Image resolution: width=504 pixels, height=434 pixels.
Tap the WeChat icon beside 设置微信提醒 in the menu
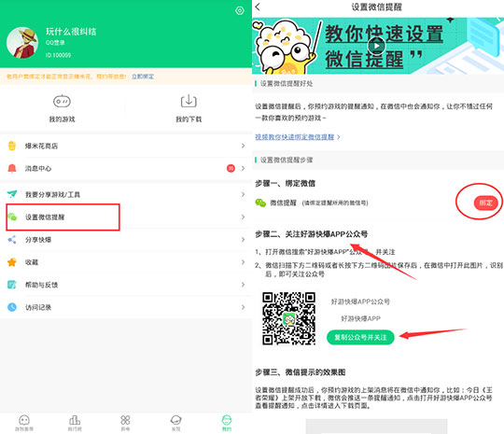(12, 217)
